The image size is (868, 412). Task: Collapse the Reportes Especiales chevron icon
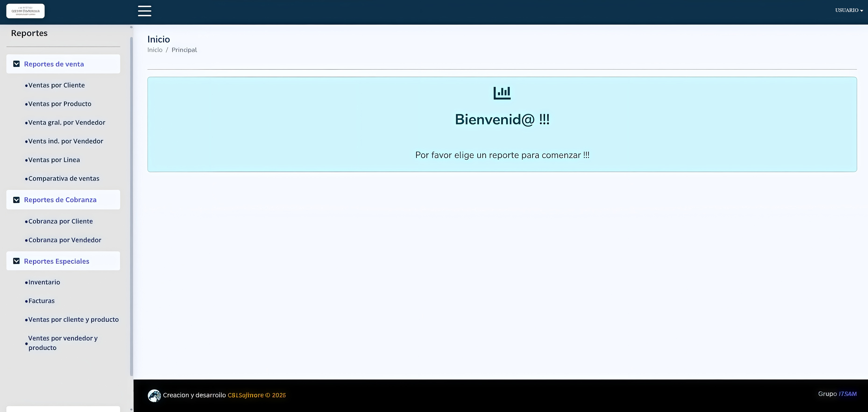[16, 261]
